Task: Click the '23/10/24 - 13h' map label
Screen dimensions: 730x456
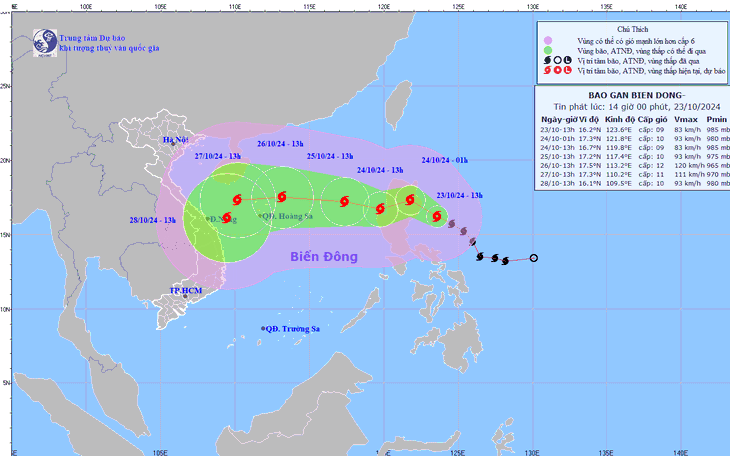Action: (x=460, y=196)
